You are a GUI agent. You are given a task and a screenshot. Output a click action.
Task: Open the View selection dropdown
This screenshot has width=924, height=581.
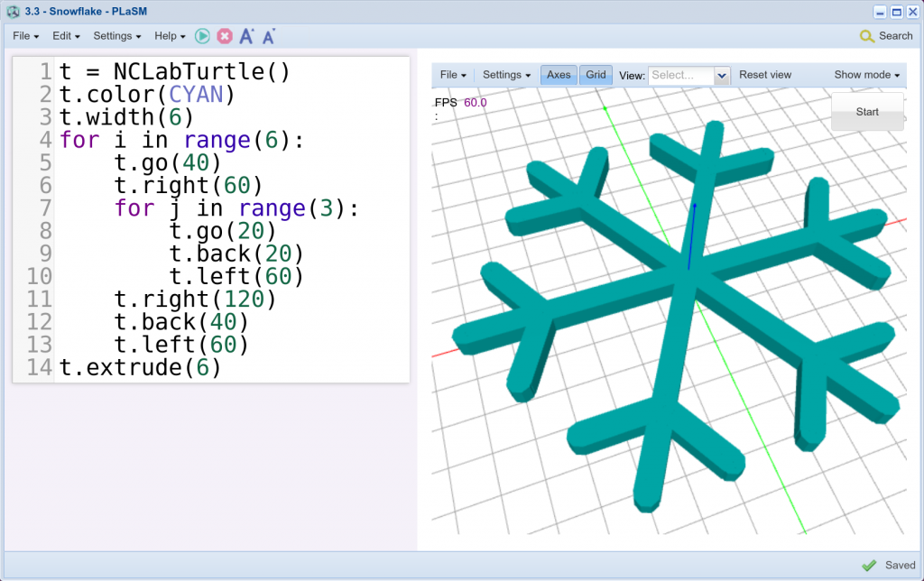(688, 75)
